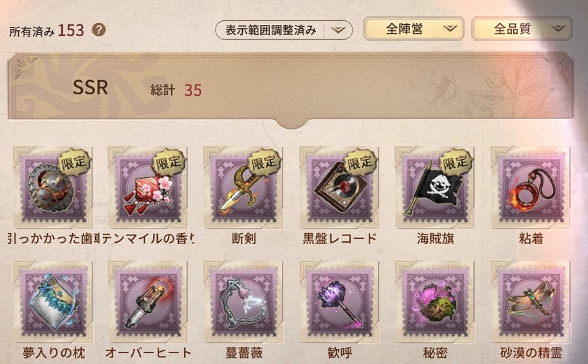The width and height of the screenshot is (588, 364).
Task: Expand the 全陣営 faction filter
Action: 413,28
